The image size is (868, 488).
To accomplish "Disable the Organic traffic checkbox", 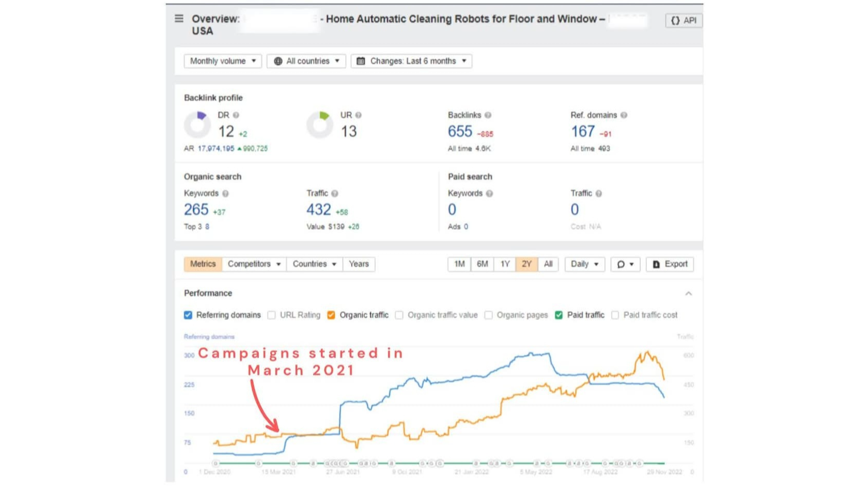I will pos(331,315).
